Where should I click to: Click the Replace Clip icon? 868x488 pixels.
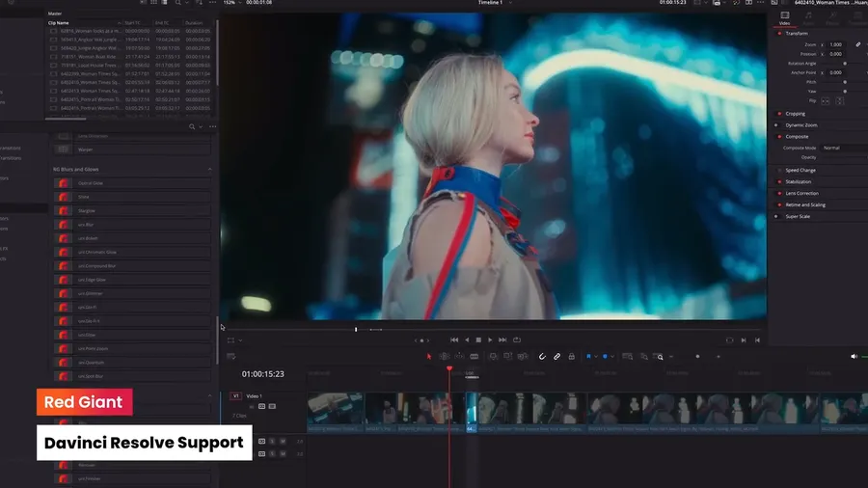click(x=523, y=356)
